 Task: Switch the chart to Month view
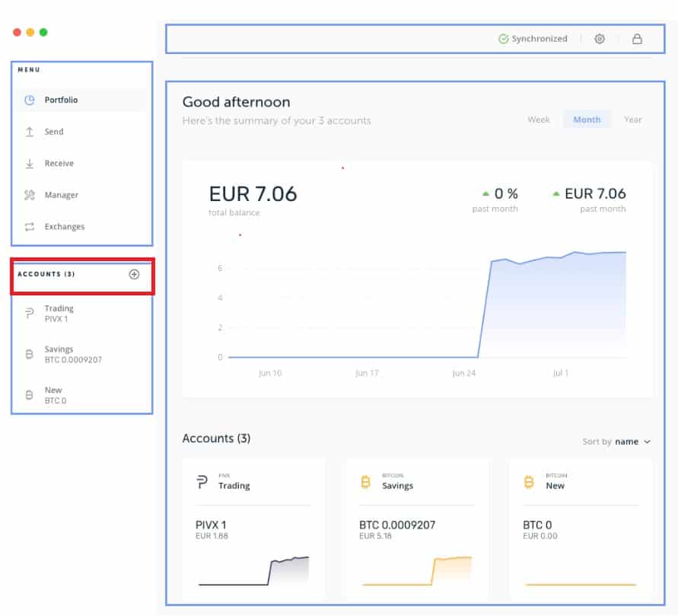point(587,120)
